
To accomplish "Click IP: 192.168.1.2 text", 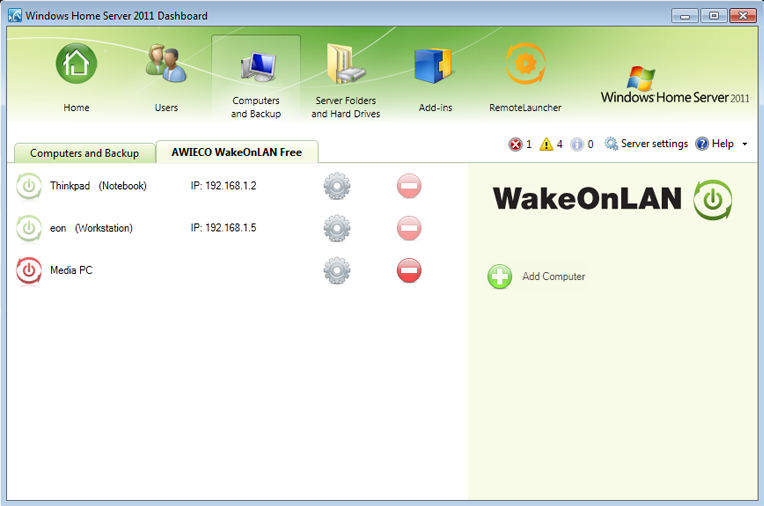I will pos(223,186).
